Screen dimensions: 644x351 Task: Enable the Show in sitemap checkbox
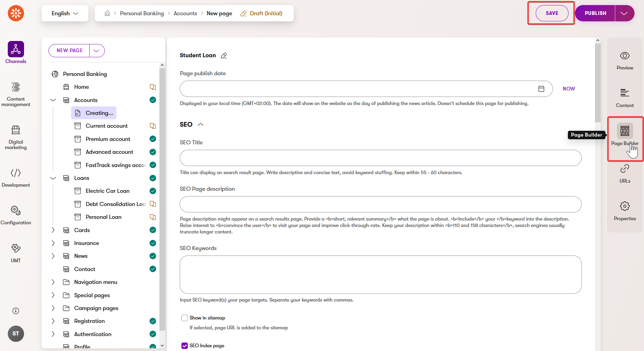(184, 318)
